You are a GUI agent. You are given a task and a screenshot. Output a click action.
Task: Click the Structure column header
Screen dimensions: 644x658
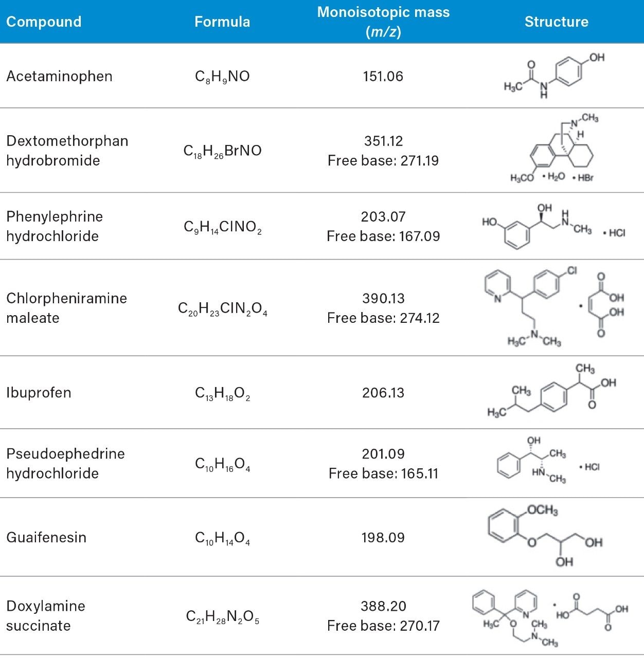556,22
